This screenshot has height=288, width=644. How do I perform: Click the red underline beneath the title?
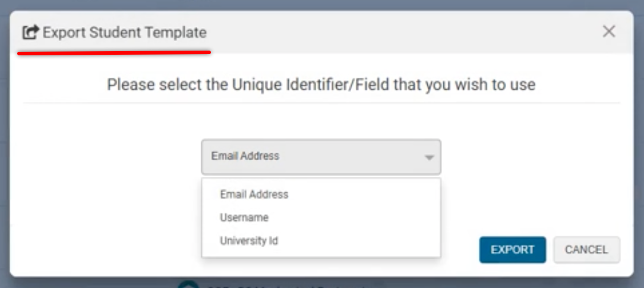(114, 52)
